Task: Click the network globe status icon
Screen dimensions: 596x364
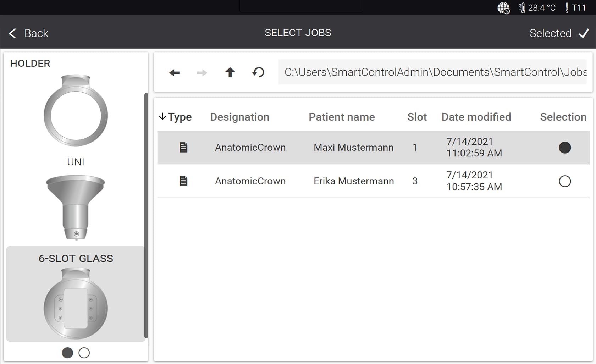Action: (x=503, y=8)
